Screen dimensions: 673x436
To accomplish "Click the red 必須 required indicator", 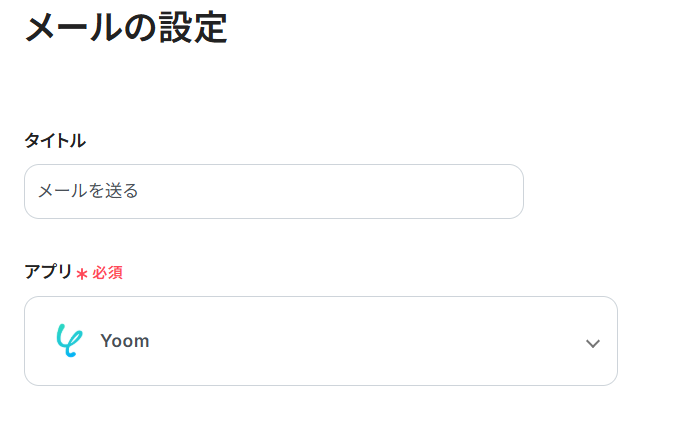I will tap(108, 272).
